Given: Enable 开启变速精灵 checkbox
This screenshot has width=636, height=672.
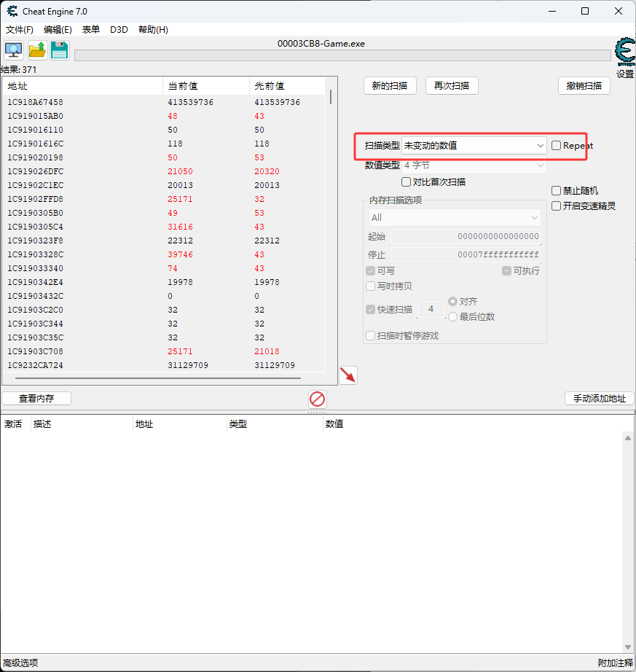Looking at the screenshot, I should click(556, 206).
